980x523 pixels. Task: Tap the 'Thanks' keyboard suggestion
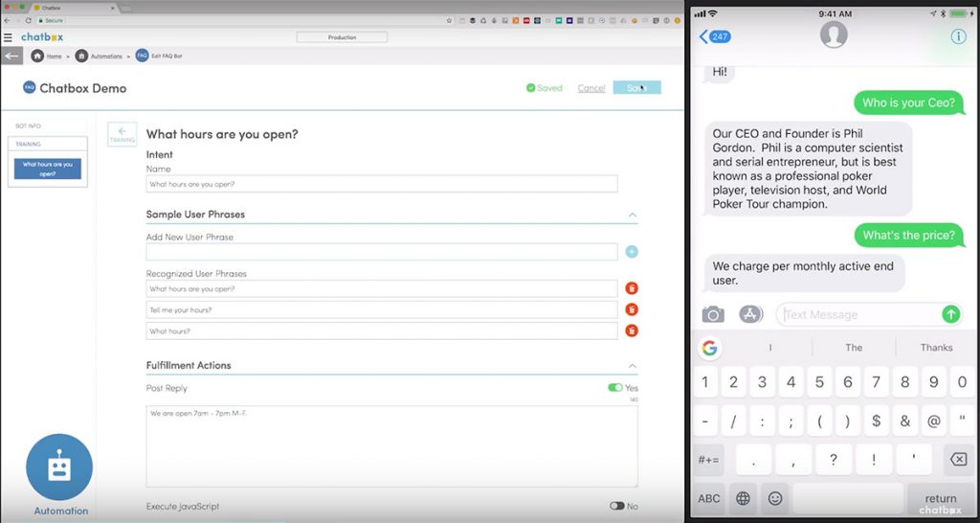[936, 348]
